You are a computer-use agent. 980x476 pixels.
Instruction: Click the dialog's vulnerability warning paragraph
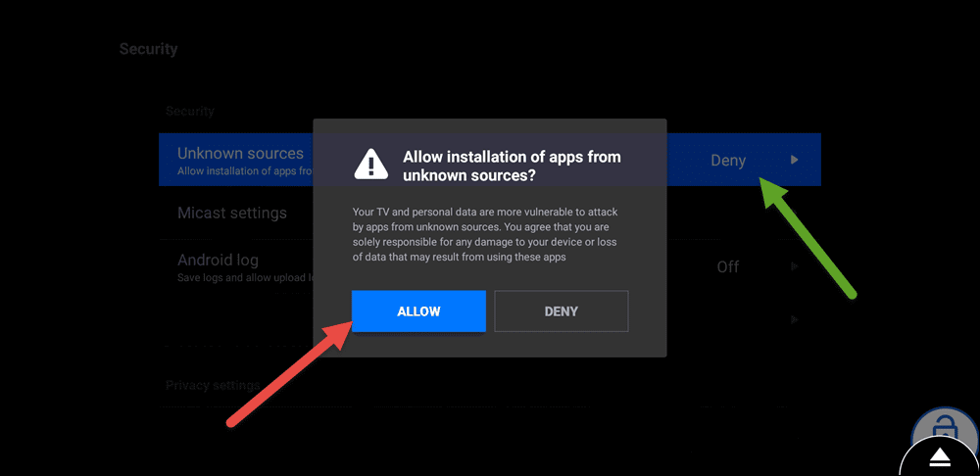point(484,235)
